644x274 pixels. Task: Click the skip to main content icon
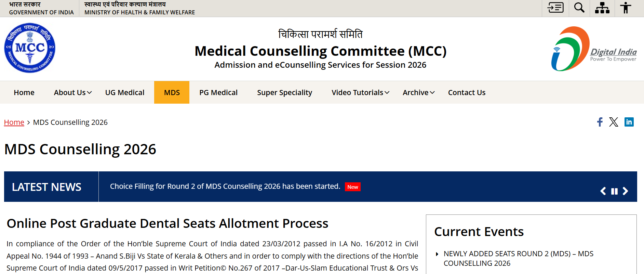pyautogui.click(x=555, y=8)
